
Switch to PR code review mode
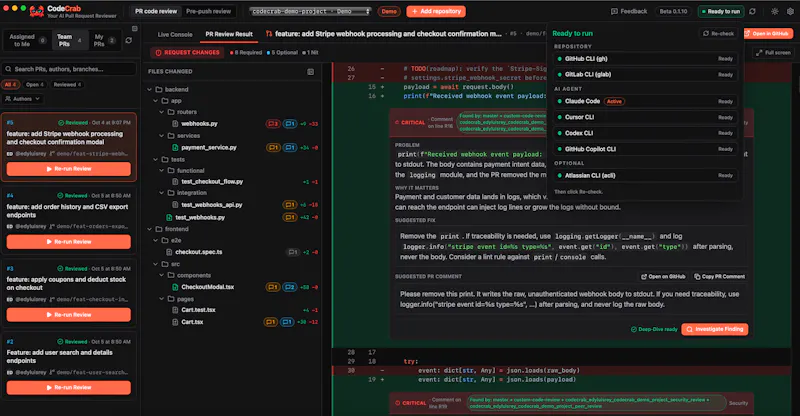(156, 11)
